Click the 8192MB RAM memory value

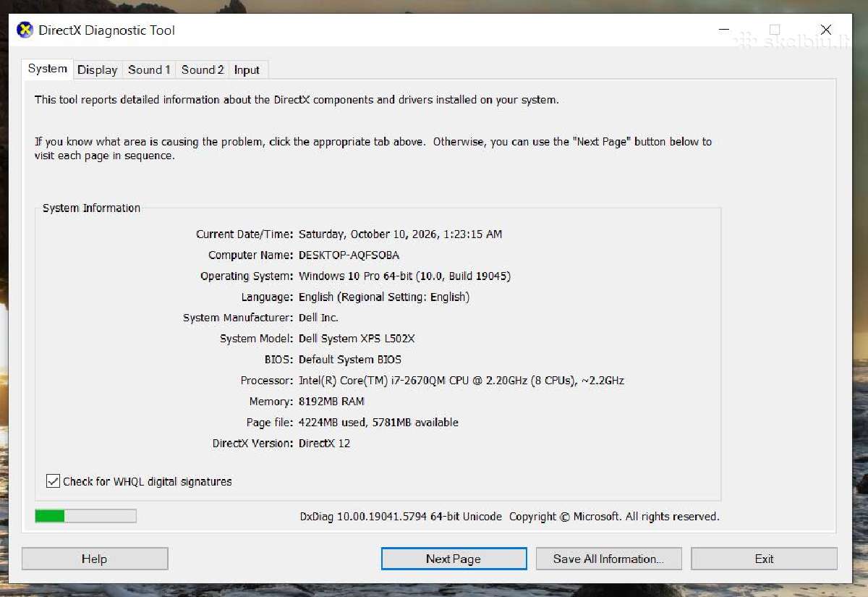pos(331,402)
